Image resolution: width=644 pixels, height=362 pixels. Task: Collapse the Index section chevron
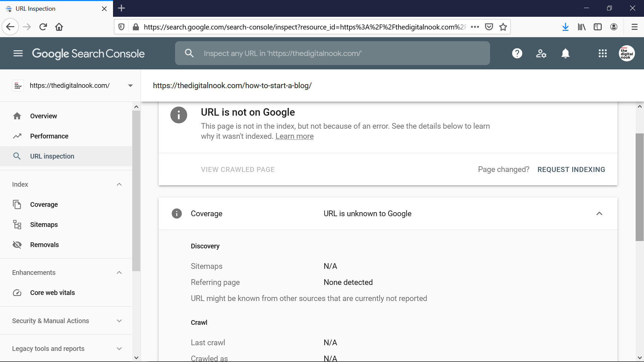[119, 184]
